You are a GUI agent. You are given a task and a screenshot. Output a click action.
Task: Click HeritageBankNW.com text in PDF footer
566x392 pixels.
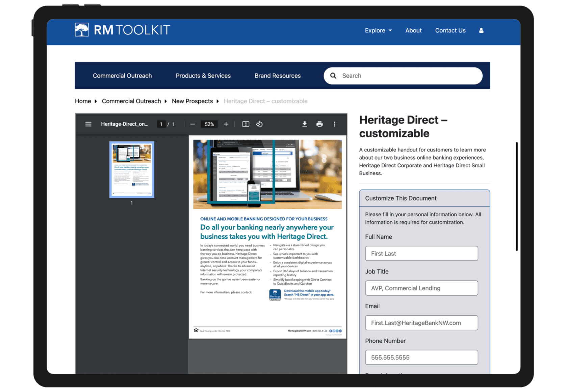[x=300, y=331]
